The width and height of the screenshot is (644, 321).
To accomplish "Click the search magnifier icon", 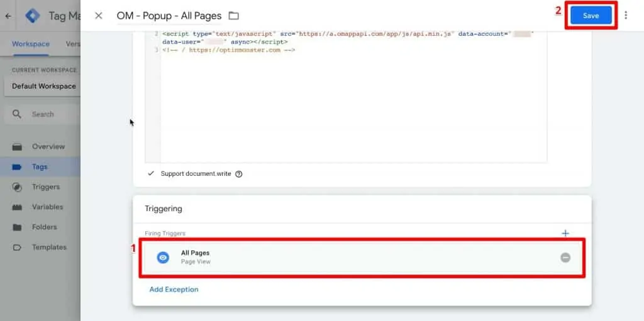I will 17,114.
